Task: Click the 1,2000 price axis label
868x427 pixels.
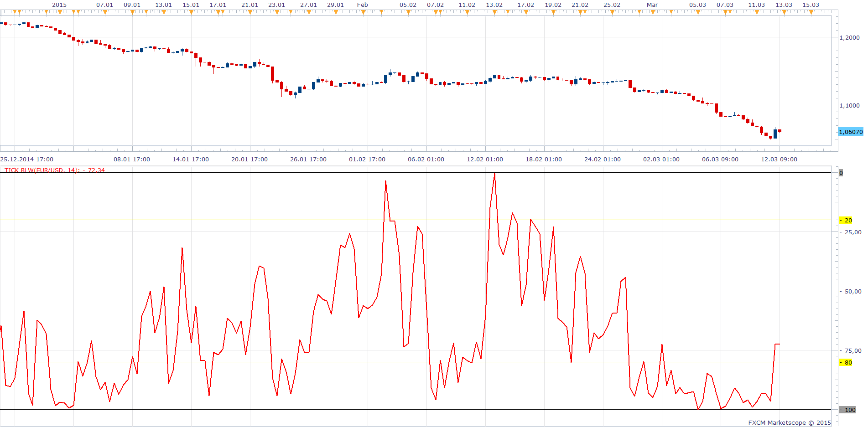Action: coord(849,37)
